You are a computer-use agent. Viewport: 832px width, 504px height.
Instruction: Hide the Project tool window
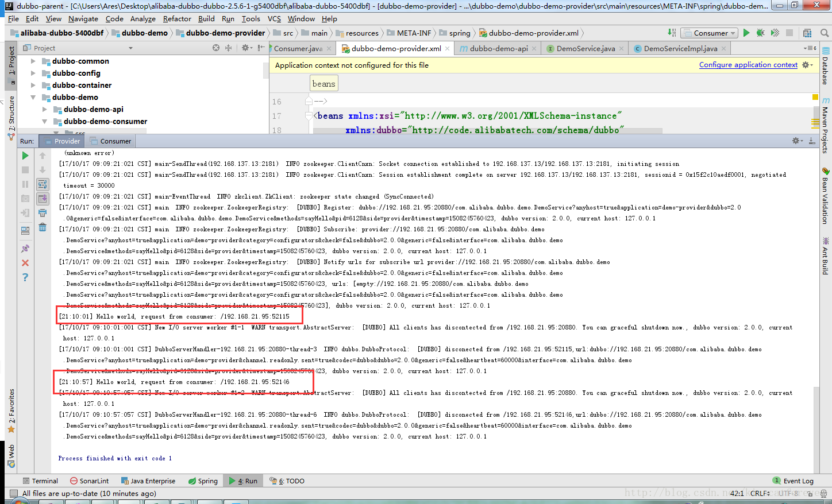pos(261,48)
